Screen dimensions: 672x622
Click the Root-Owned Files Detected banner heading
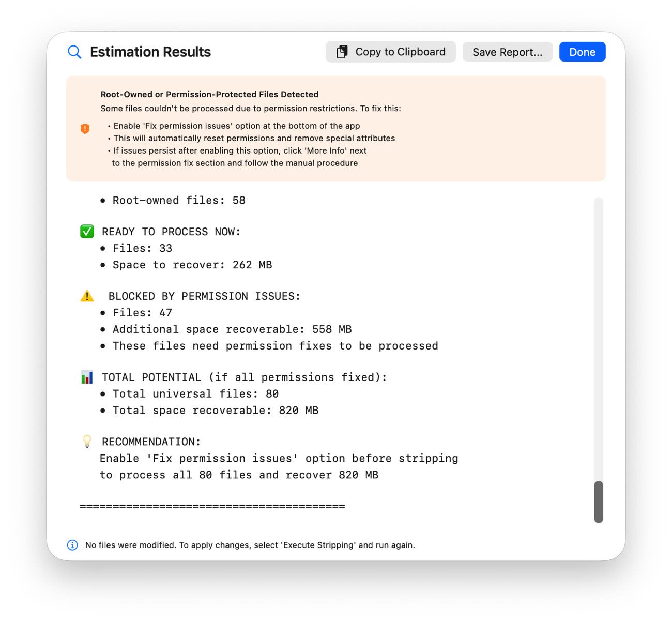click(x=209, y=94)
